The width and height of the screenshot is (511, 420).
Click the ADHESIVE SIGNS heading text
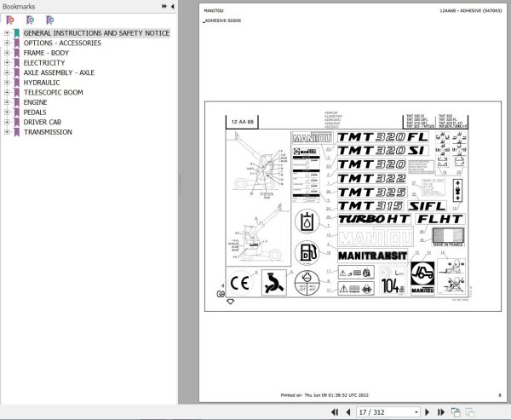coord(222,20)
